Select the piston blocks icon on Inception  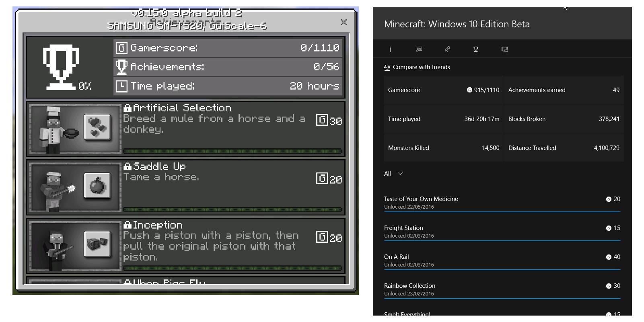[x=97, y=244]
